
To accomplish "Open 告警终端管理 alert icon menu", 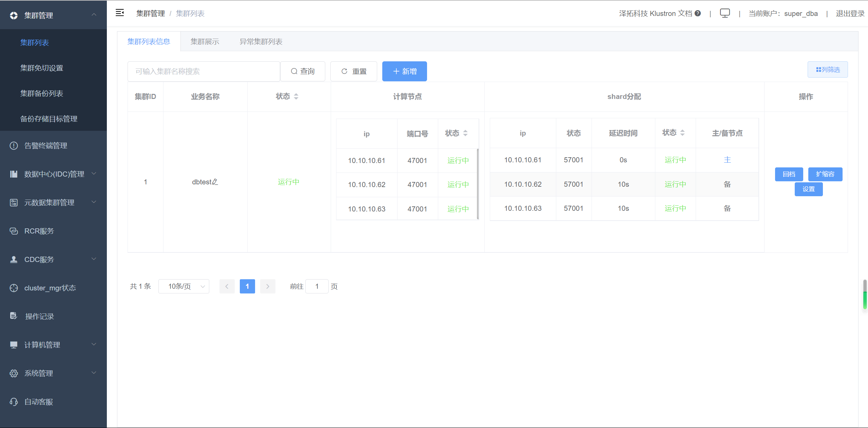I will [x=46, y=146].
